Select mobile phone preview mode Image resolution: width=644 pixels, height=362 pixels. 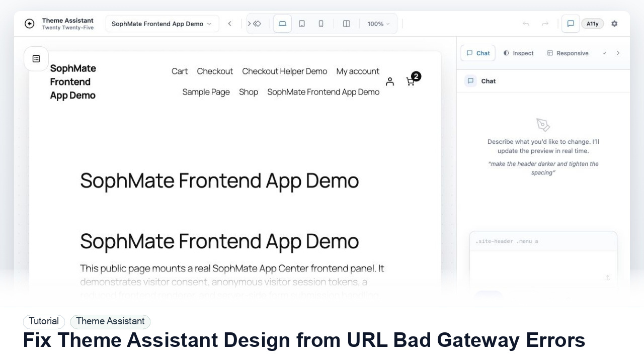321,24
